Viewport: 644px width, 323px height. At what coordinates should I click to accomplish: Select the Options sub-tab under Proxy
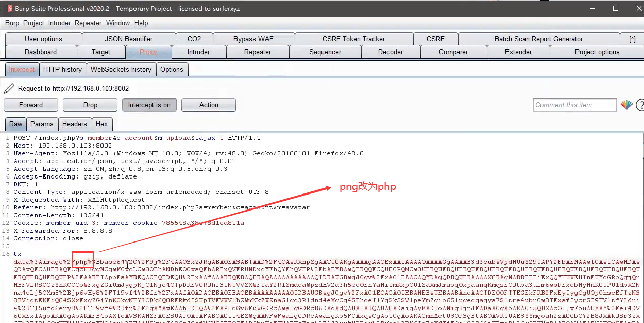172,69
